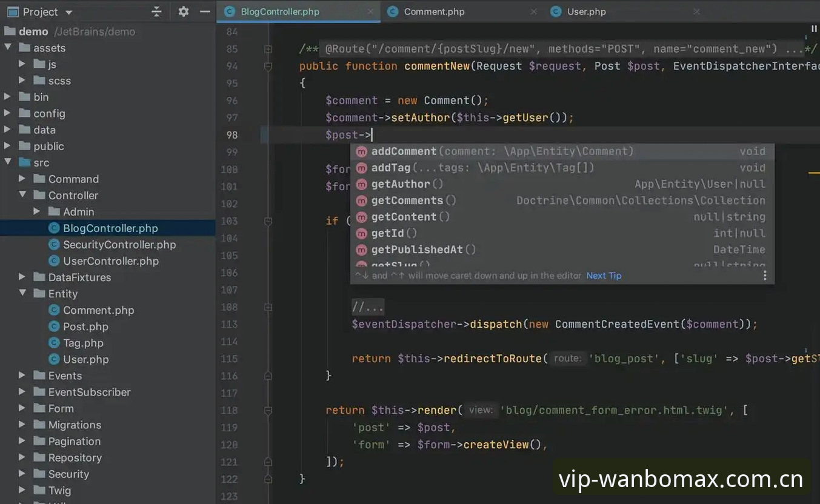This screenshot has height=504, width=820.
Task: Expand the bin folder
Action: pos(8,96)
